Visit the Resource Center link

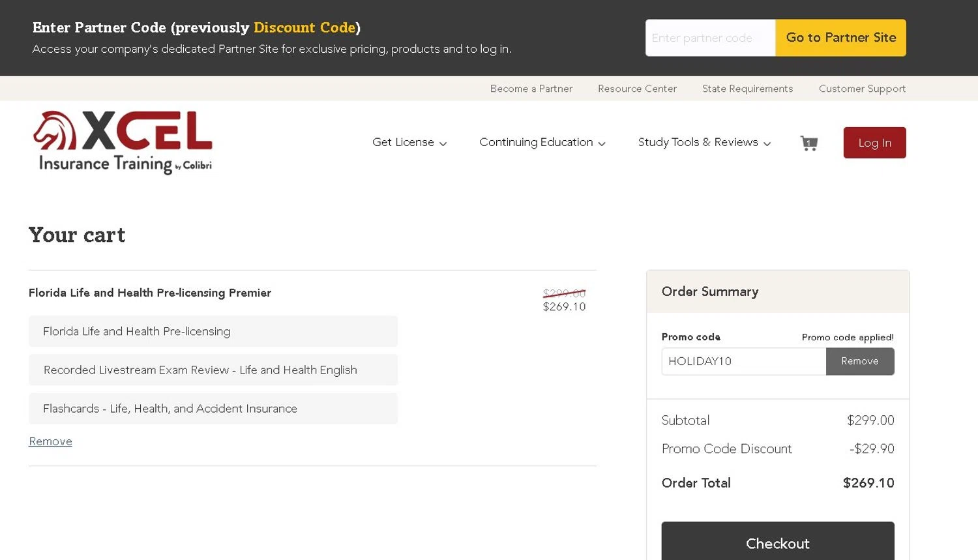pyautogui.click(x=637, y=89)
